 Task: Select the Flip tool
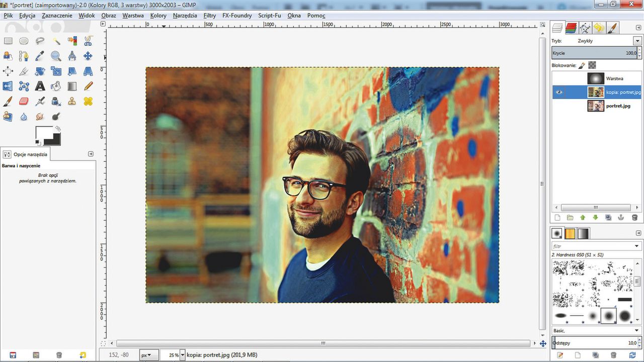8,86
